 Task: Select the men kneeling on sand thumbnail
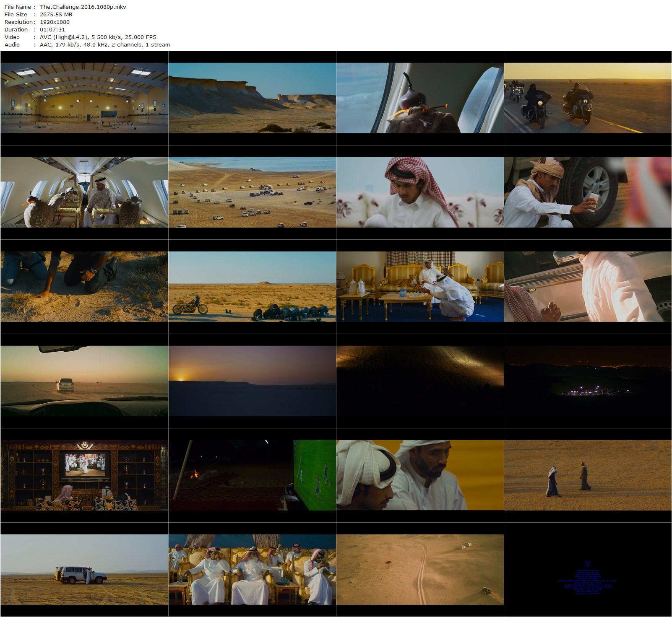[x=84, y=287]
